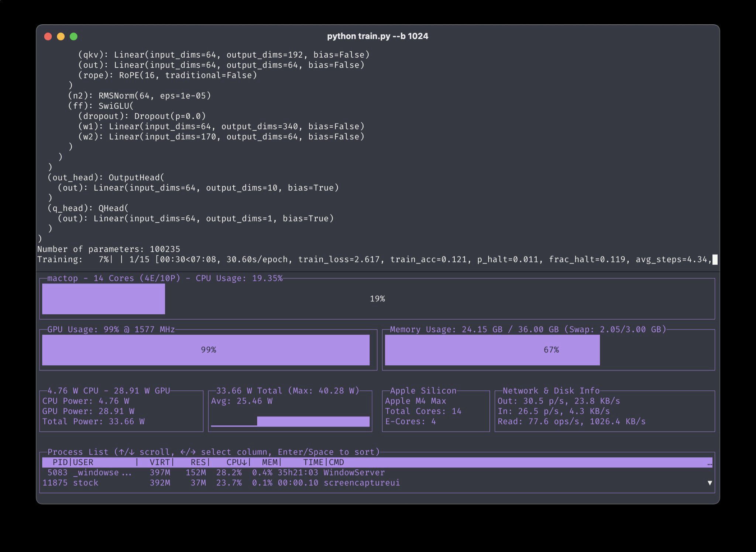Select the PID column header
Screen dimensions: 756x552
pos(60,462)
